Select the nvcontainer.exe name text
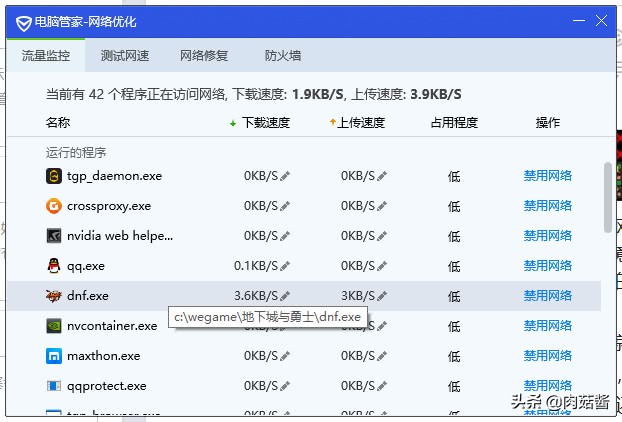Image resolution: width=622 pixels, height=422 pixels. (112, 326)
